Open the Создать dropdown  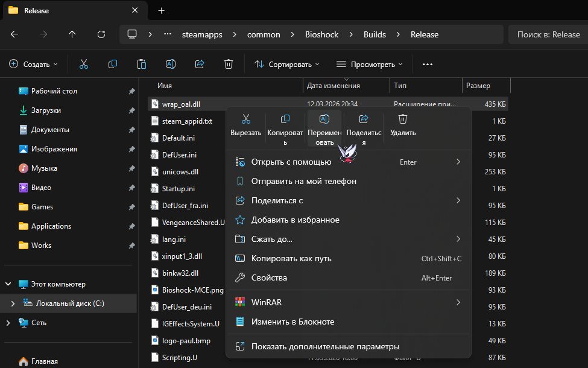[x=34, y=64]
